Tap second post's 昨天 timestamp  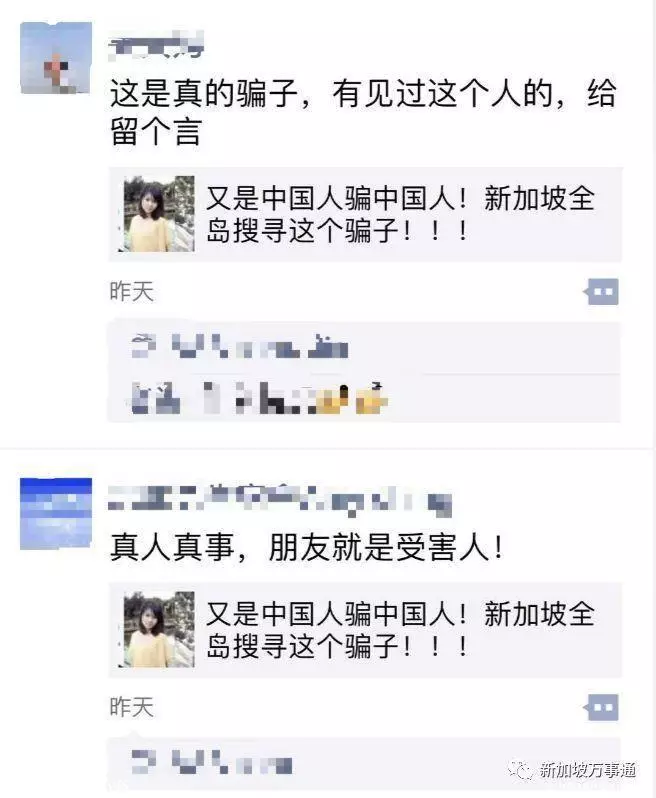click(132, 707)
